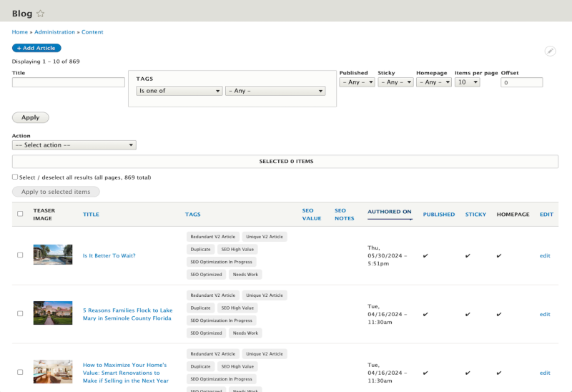572x392 pixels.
Task: Click teaser image of Is It Better To Wait
Action: 53,255
